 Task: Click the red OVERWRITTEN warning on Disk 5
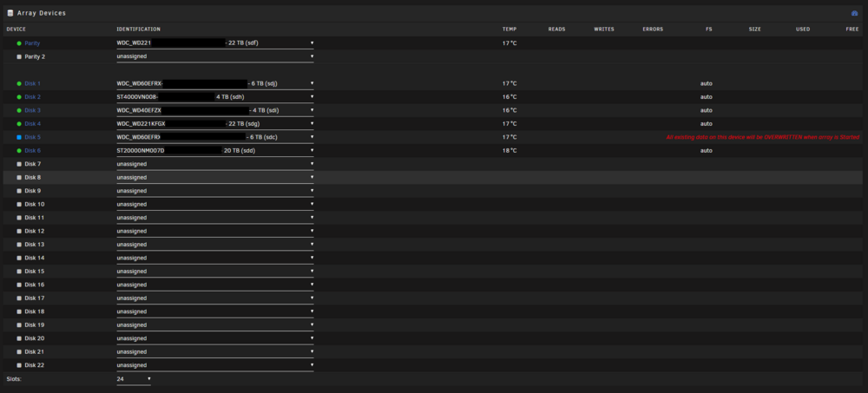(763, 137)
